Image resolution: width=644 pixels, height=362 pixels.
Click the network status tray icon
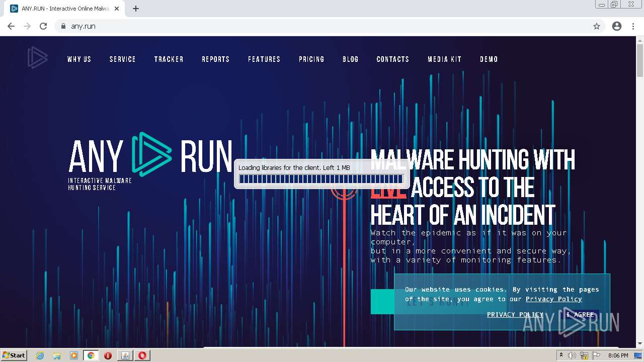(584, 355)
